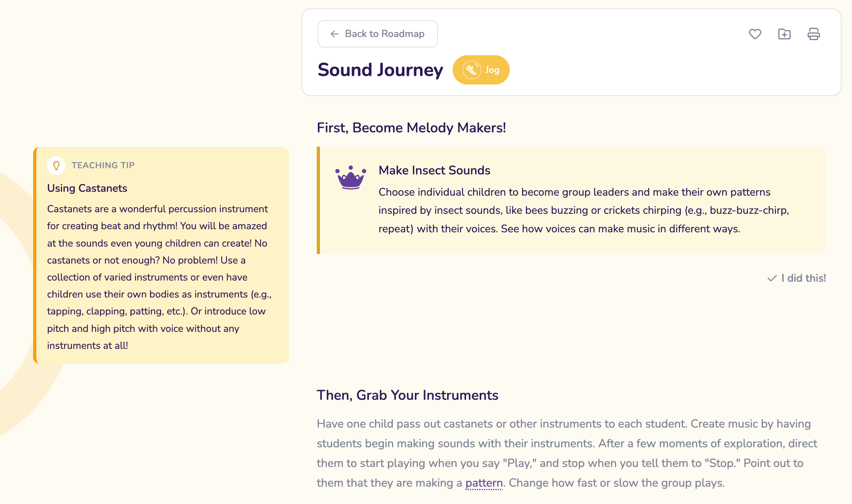Open the "pattern" glossary link
The width and height of the screenshot is (852, 504).
tap(484, 483)
